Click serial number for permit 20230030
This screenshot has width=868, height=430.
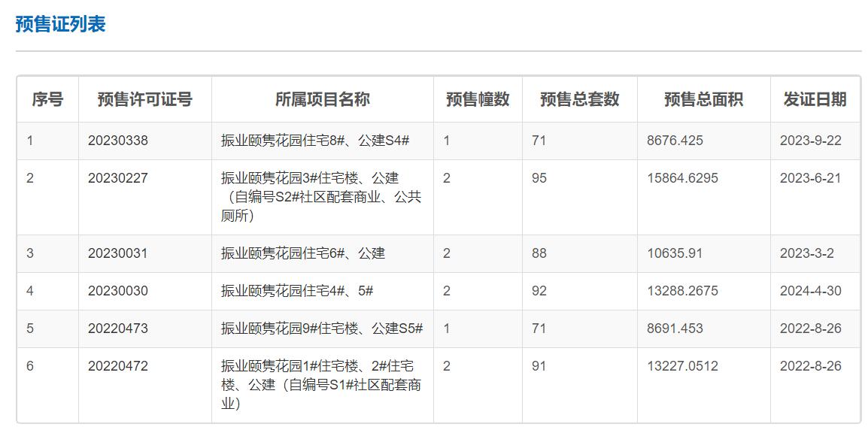30,291
